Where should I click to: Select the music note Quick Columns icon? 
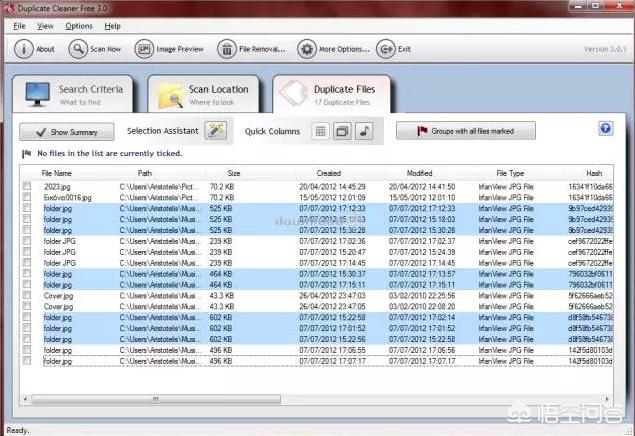click(x=364, y=131)
